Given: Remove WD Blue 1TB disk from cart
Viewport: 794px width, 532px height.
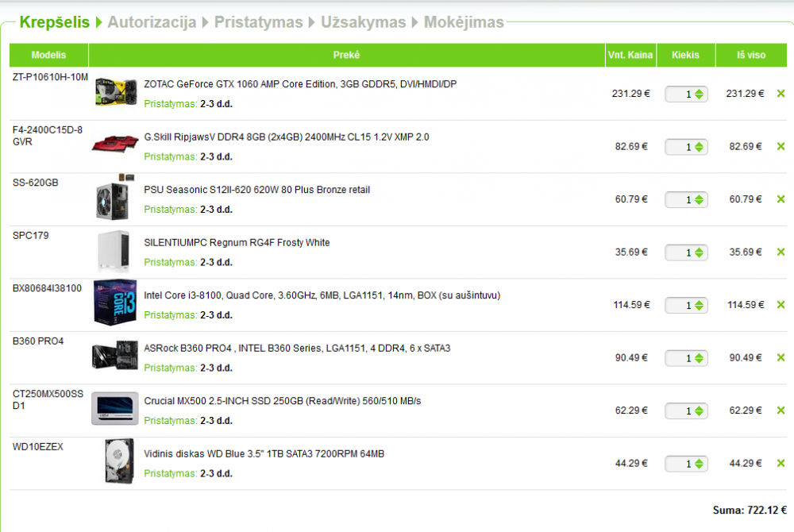Looking at the screenshot, I should click(781, 463).
